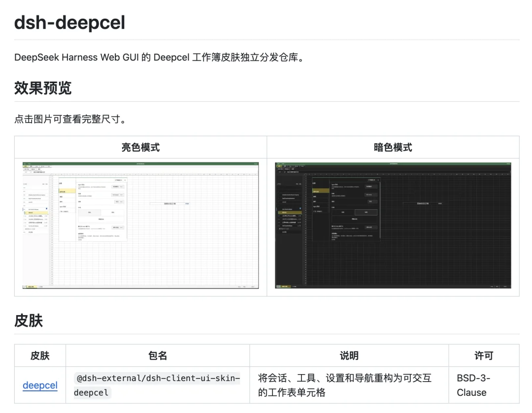Select the dsh-deepcel page heading
This screenshot has width=532, height=413.
(69, 23)
